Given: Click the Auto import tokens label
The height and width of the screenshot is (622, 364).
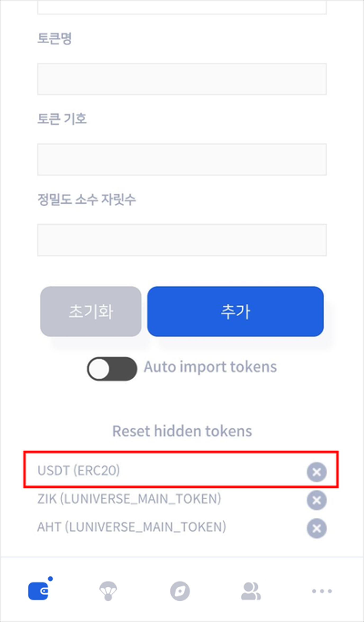Looking at the screenshot, I should coord(210,367).
